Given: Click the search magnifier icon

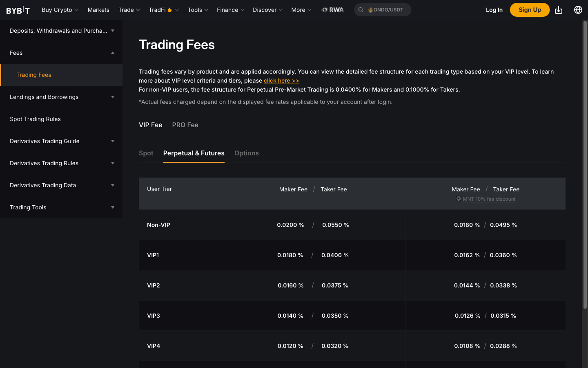Looking at the screenshot, I should 361,10.
